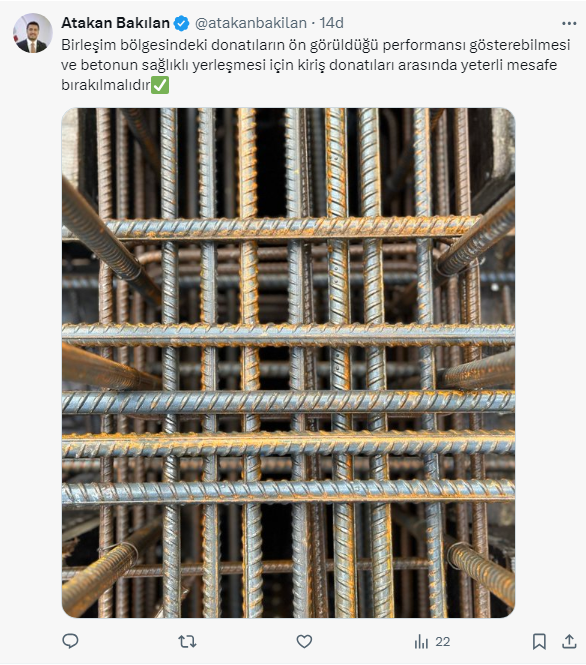Open the @atakanbakilan handle link
586x665 pixels.
251,23
